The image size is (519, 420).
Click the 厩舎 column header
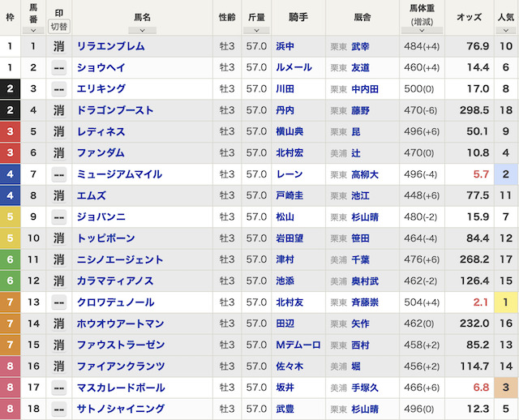coord(362,17)
